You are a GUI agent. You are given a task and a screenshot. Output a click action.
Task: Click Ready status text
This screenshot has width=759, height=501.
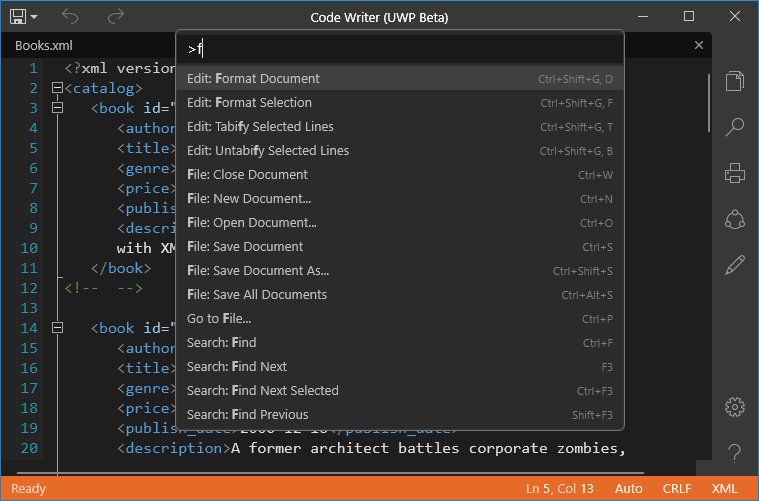pyautogui.click(x=28, y=488)
